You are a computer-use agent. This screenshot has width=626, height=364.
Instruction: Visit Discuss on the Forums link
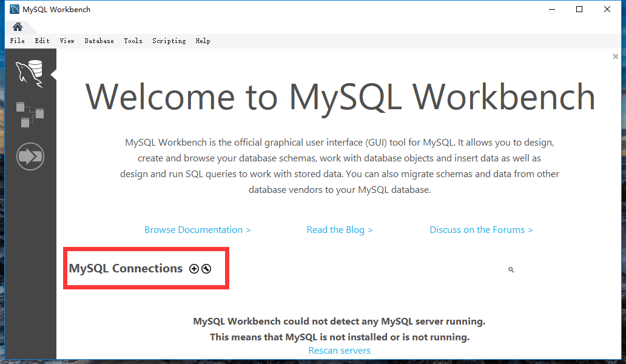tap(481, 230)
